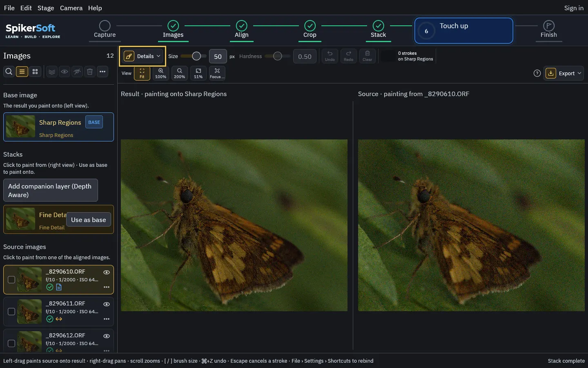This screenshot has height=368, width=588.
Task: Open more options for _8290610.ORF
Action: tap(107, 287)
